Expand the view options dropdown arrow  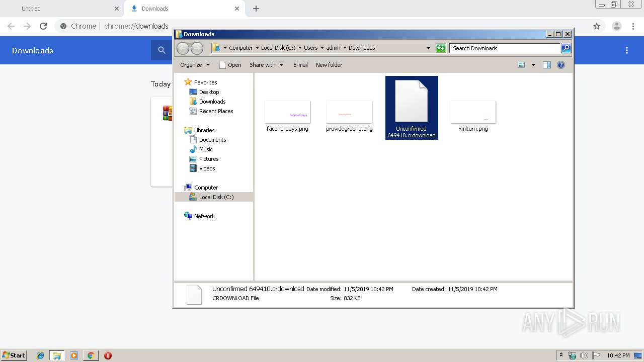point(533,65)
